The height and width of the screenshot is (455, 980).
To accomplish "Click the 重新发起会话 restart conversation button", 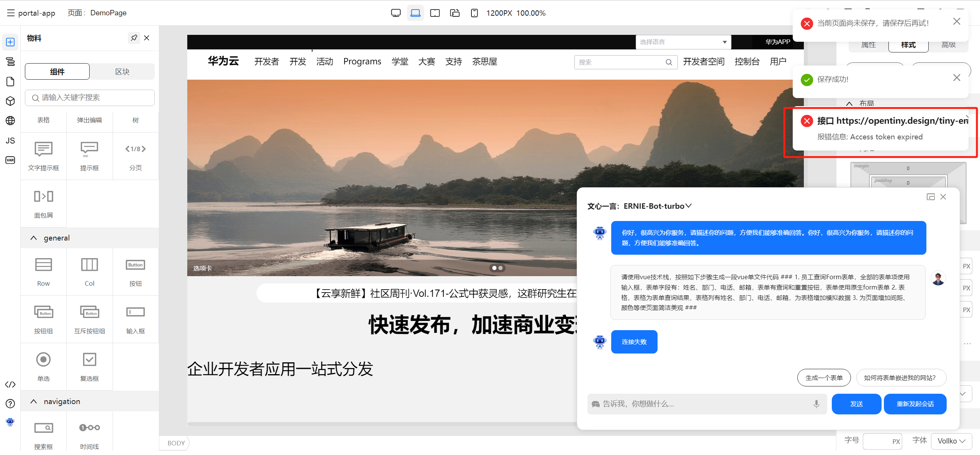I will [915, 404].
